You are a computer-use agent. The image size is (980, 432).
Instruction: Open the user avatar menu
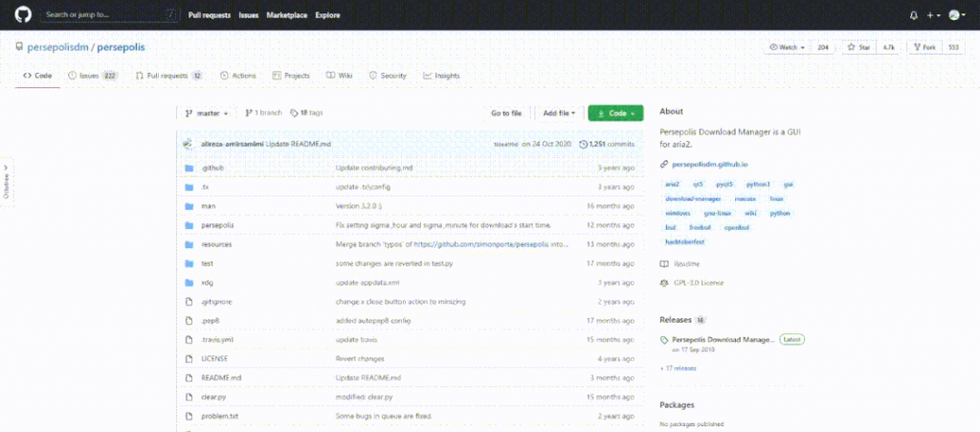click(956, 15)
